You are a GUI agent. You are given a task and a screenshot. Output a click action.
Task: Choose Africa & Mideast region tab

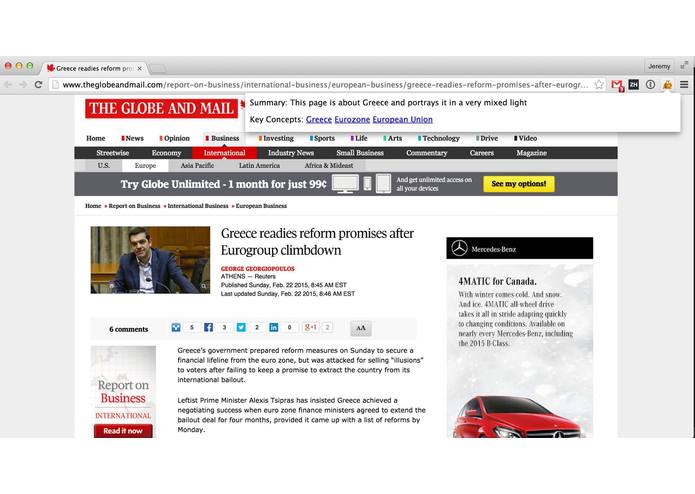tap(329, 165)
